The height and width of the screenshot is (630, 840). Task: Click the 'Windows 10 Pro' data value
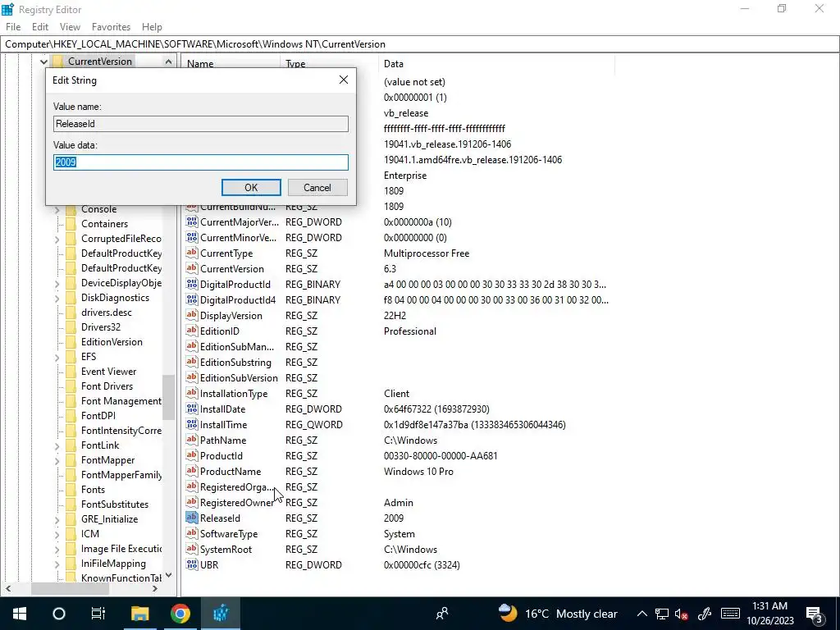tap(418, 472)
